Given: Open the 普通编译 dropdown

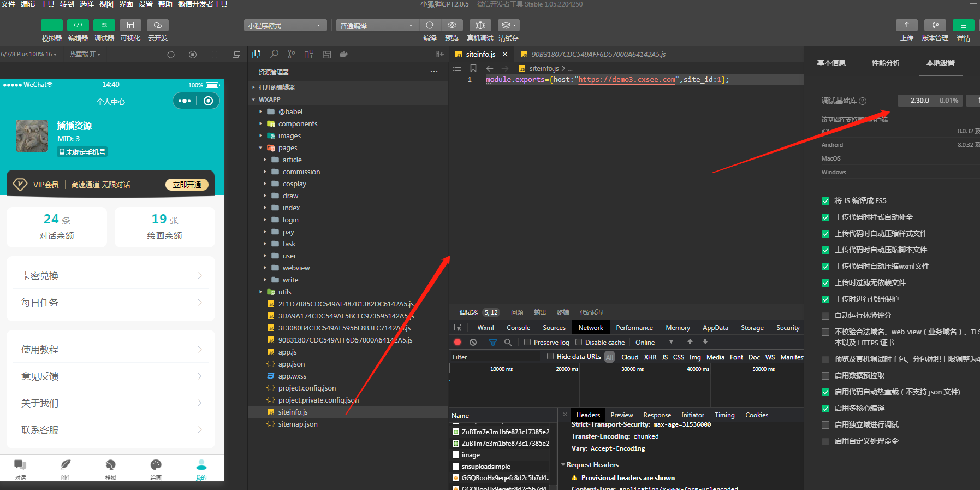Looking at the screenshot, I should coord(377,26).
